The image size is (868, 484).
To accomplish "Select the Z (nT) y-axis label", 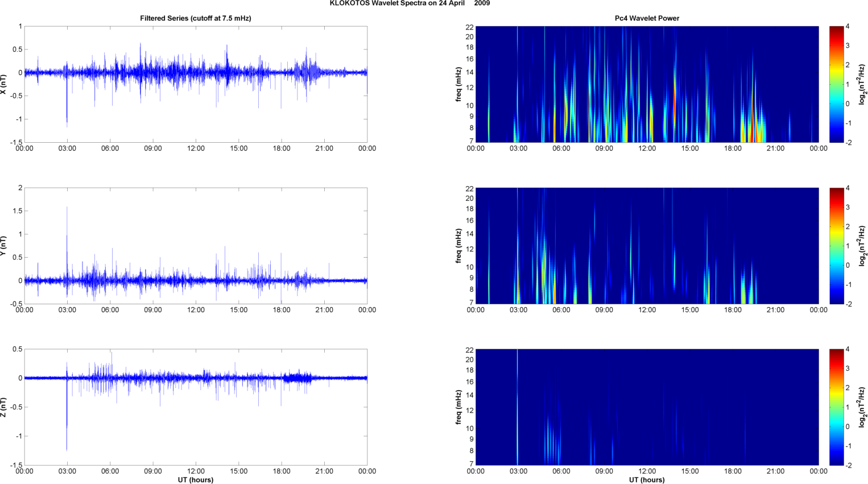I will coord(4,407).
